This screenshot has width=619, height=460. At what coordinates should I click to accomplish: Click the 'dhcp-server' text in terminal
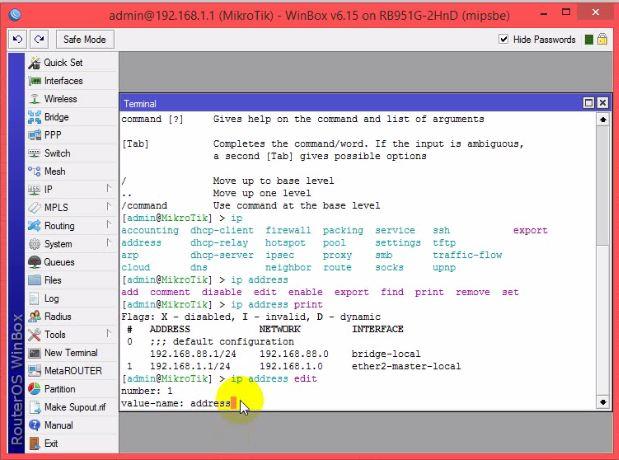(222, 255)
